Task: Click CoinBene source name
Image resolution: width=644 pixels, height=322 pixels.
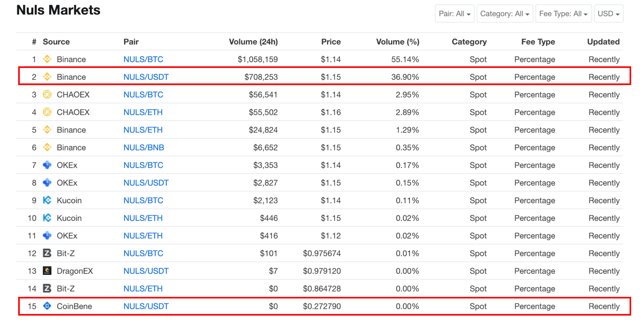Action: click(74, 306)
